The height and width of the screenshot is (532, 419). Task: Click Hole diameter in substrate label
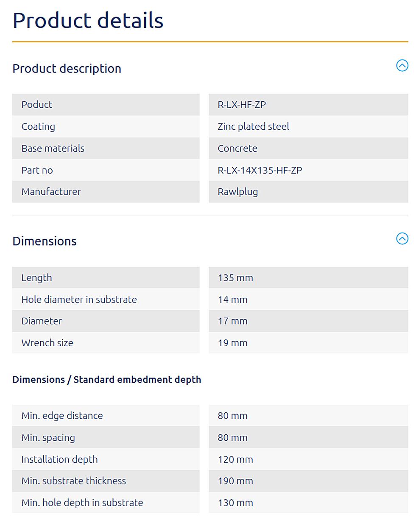tap(79, 300)
